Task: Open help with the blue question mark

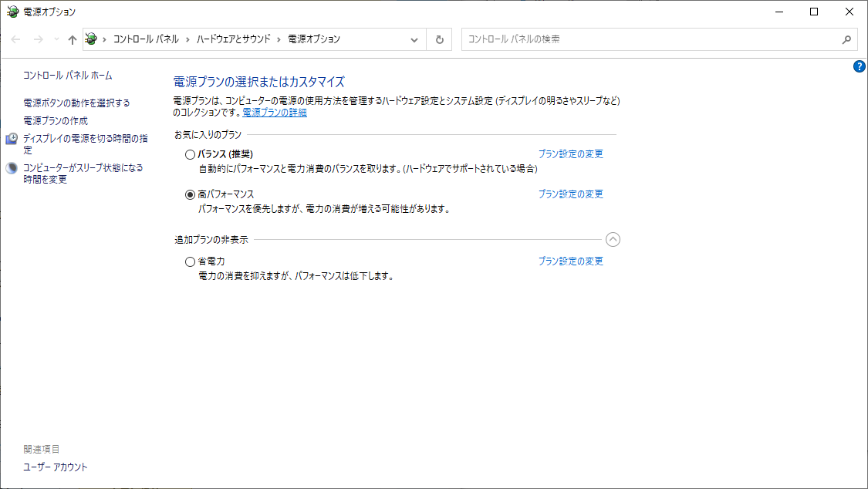Action: pyautogui.click(x=859, y=66)
